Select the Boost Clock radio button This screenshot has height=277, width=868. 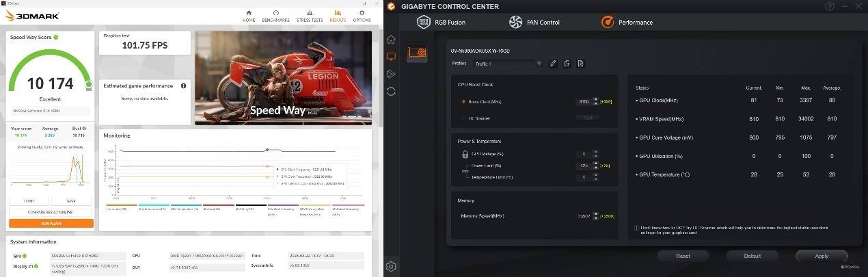tap(463, 101)
